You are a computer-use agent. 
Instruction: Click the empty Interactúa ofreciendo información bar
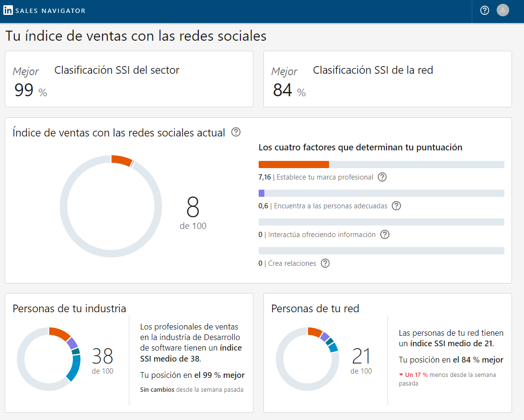point(381,222)
